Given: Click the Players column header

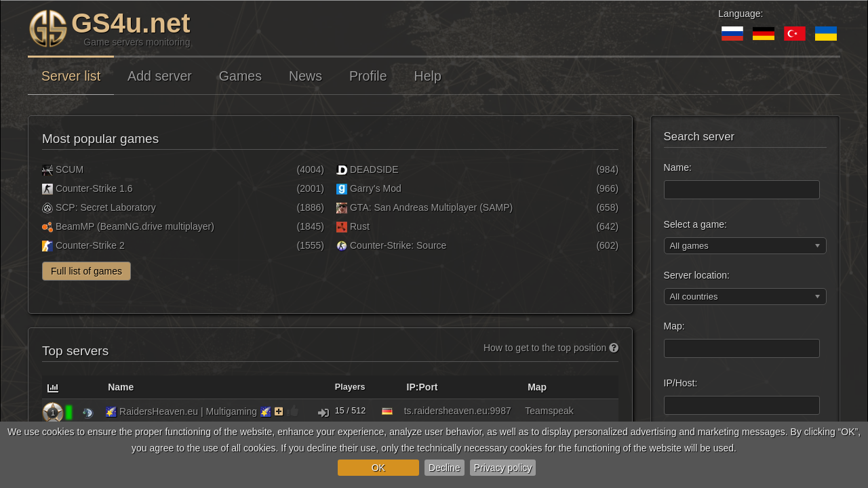Looking at the screenshot, I should [x=350, y=387].
